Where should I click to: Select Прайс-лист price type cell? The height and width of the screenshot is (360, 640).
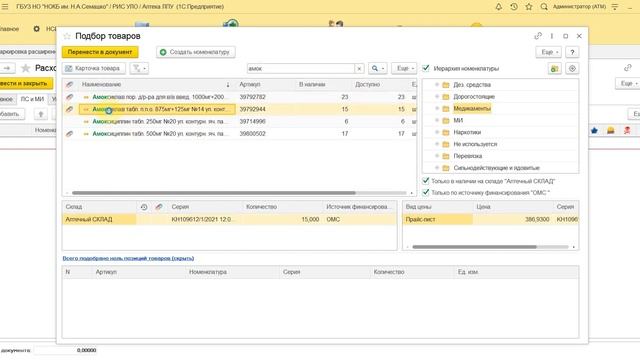pos(438,220)
